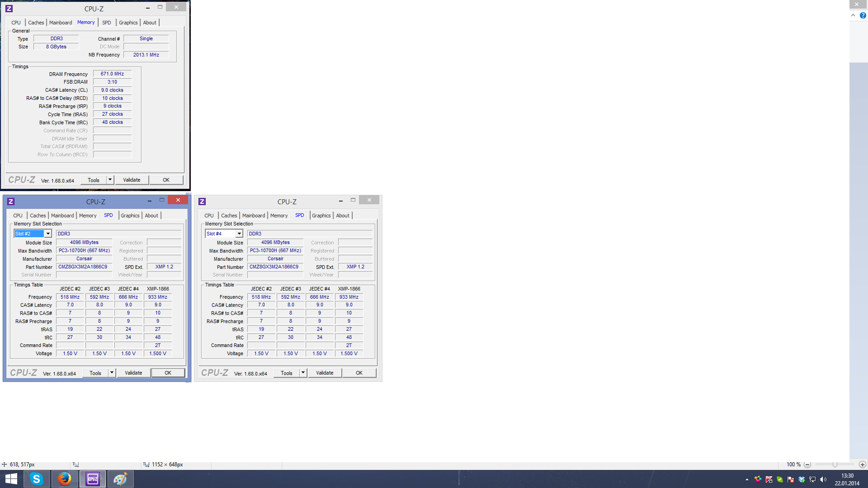This screenshot has width=868, height=488.
Task: Click OK in the Slot #2 window
Action: (x=168, y=373)
